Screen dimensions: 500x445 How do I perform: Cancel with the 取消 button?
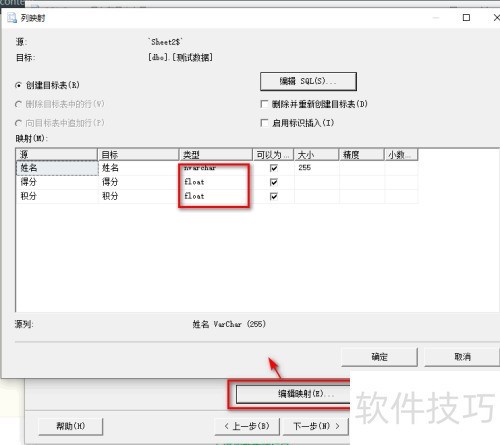[x=462, y=357]
